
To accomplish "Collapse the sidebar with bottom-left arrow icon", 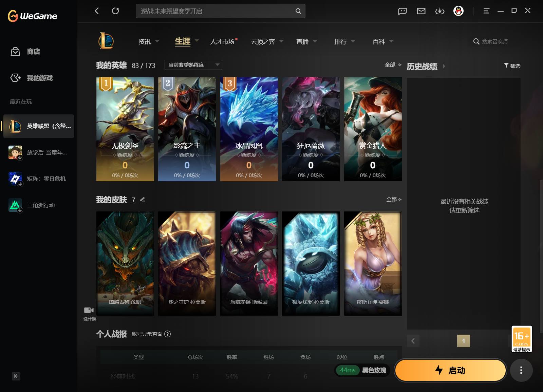I will point(16,376).
